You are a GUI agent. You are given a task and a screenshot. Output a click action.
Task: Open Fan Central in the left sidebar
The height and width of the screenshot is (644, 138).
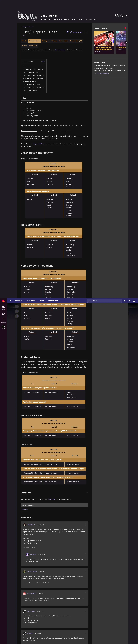click(4, 315)
